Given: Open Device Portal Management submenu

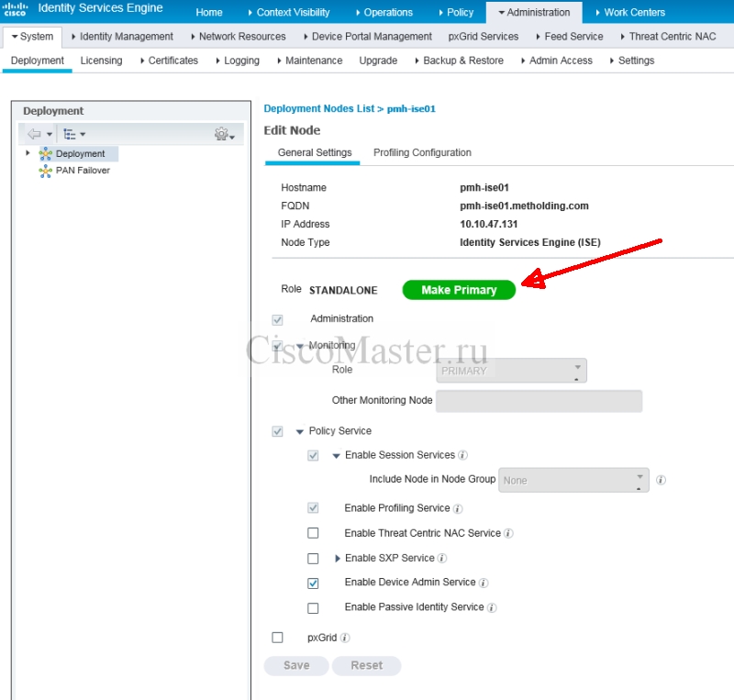Looking at the screenshot, I should click(368, 37).
